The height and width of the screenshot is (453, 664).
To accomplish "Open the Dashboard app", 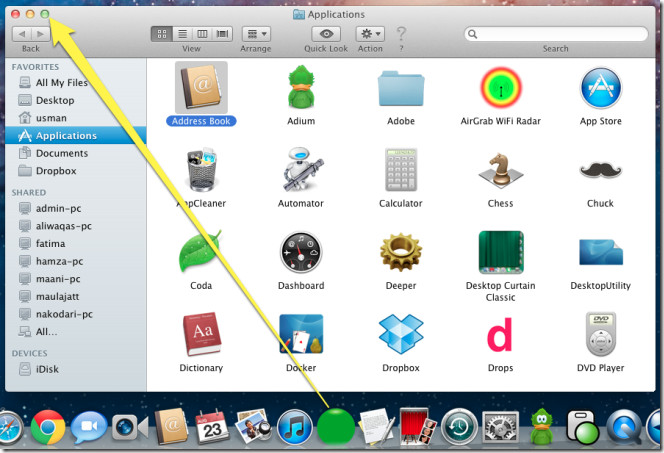I will [x=301, y=252].
